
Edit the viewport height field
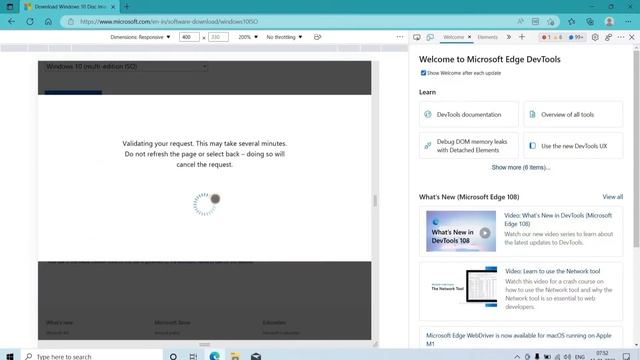click(x=218, y=37)
